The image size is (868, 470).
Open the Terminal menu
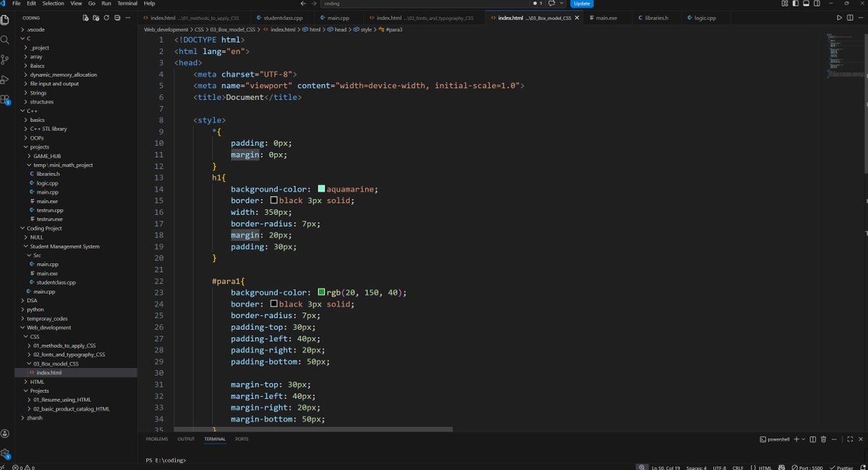tap(127, 4)
